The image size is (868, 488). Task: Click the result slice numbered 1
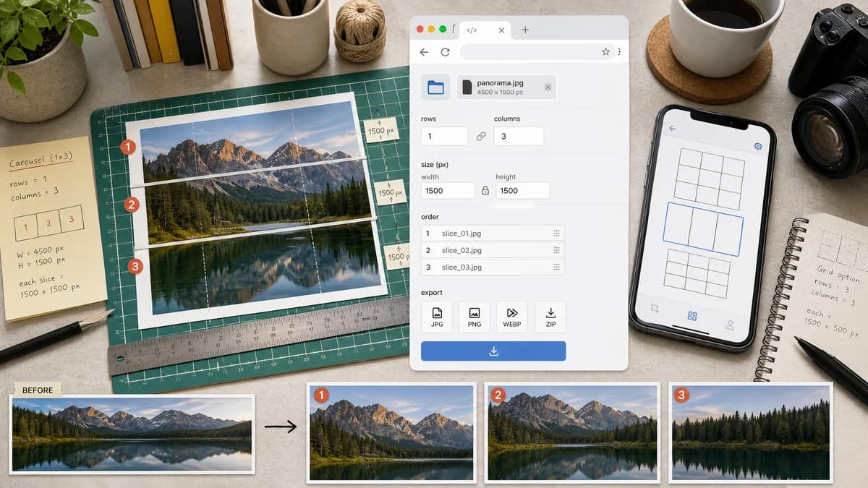[391, 432]
